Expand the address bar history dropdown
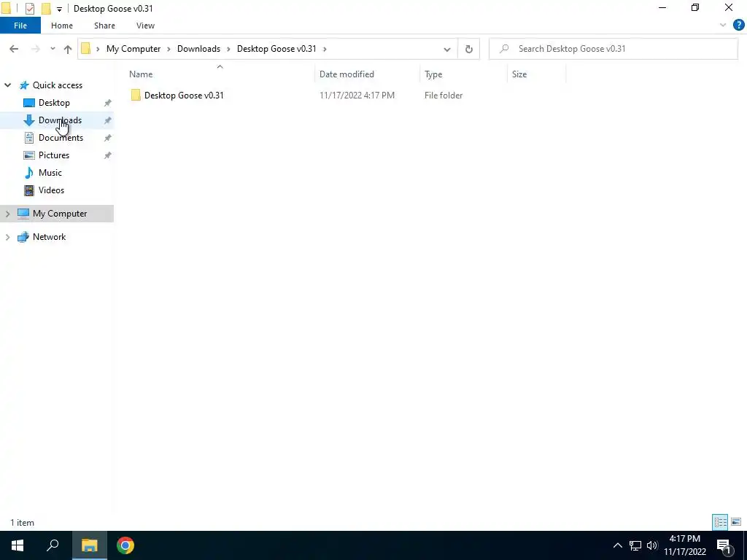This screenshot has height=560, width=747. 447,49
